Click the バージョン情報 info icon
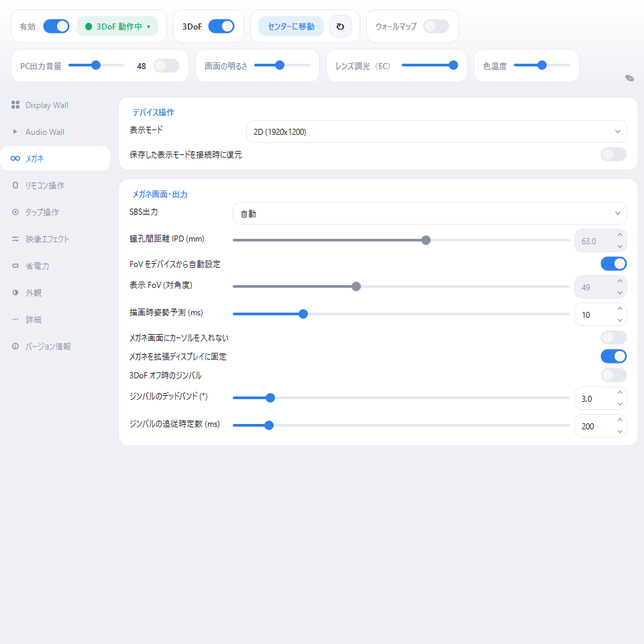644x644 pixels. pos(15,346)
